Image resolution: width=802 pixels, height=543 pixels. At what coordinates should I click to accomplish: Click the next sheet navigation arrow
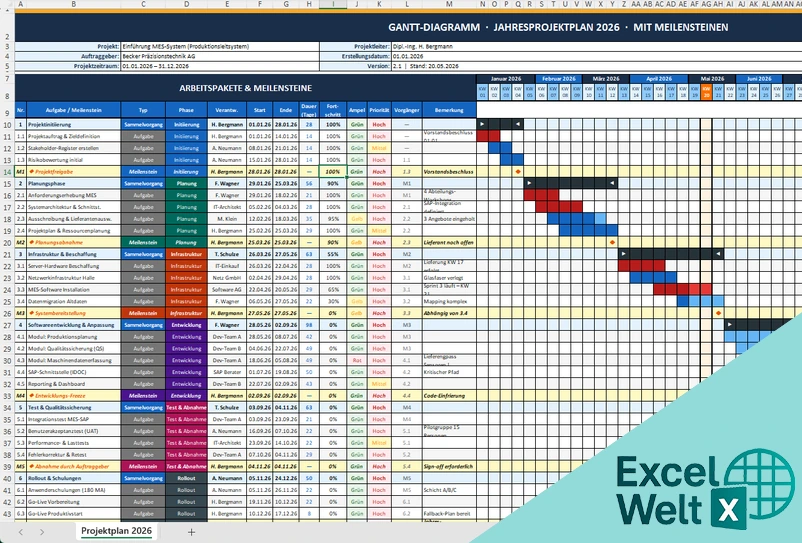click(42, 532)
